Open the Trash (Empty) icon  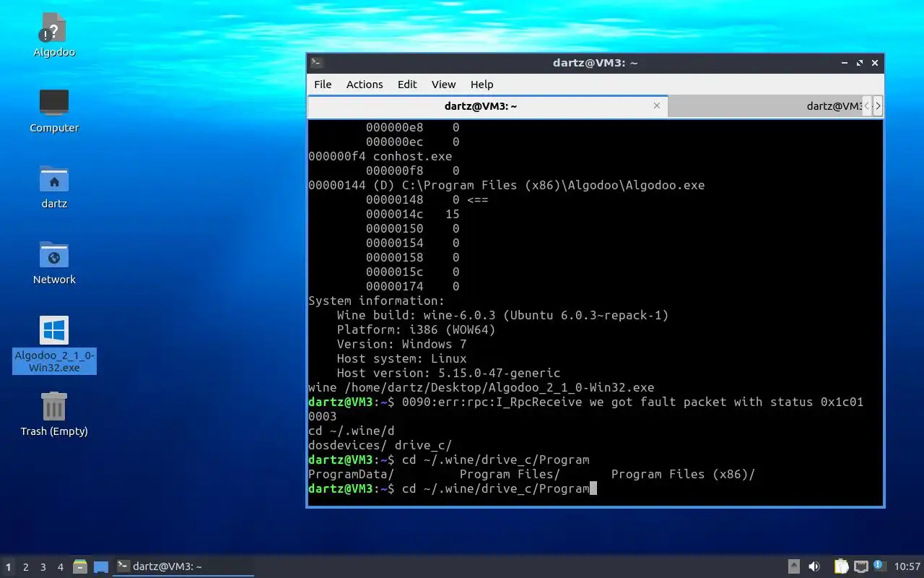pos(54,414)
